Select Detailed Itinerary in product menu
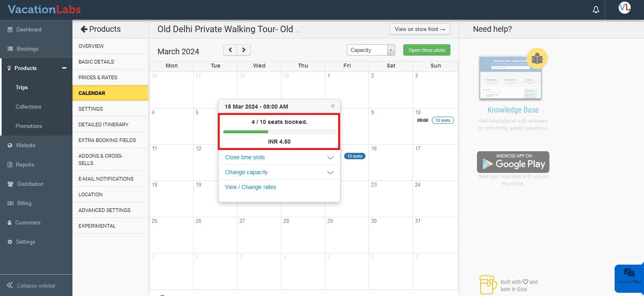Viewport: 644px width, 296px height. tap(103, 124)
